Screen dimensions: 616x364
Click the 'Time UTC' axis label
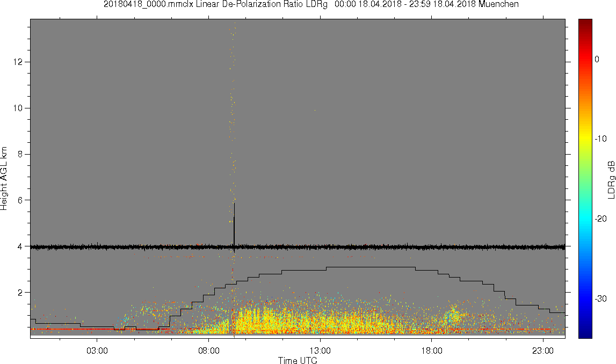(x=298, y=360)
